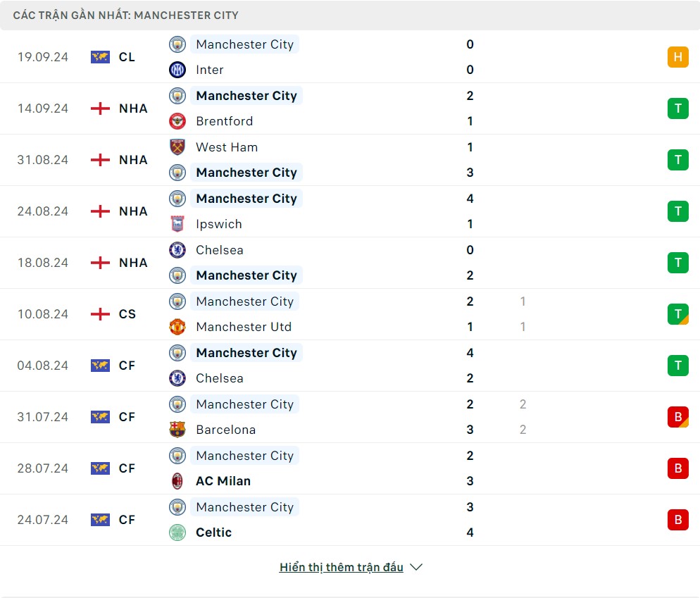Click the yellow H draw badge
700x598 pixels.
(677, 57)
